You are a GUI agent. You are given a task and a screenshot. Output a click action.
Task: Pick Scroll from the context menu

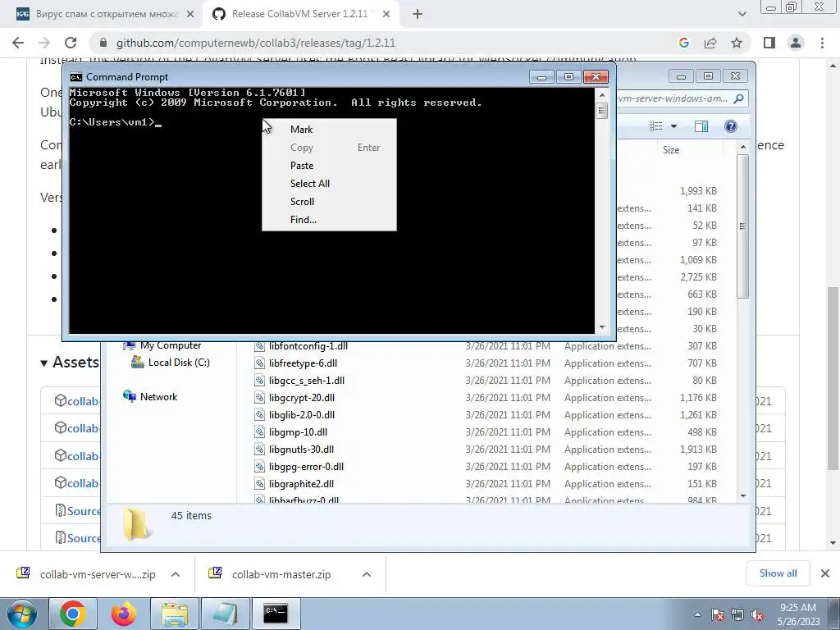302,202
